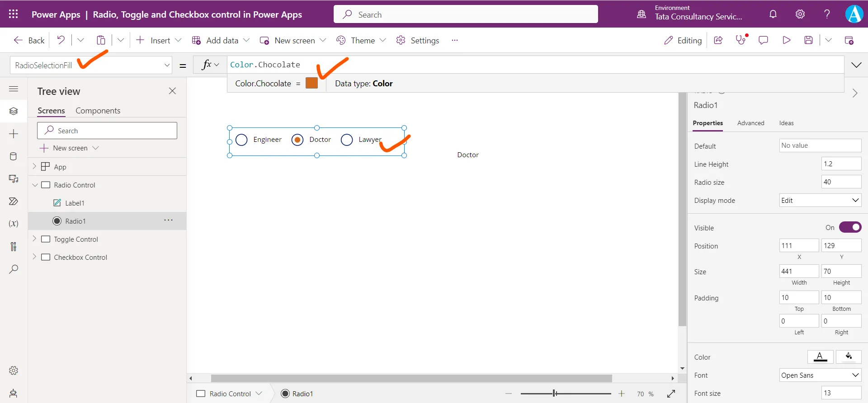The image size is (868, 403).
Task: Select the Doctor radio option
Action: pyautogui.click(x=297, y=140)
